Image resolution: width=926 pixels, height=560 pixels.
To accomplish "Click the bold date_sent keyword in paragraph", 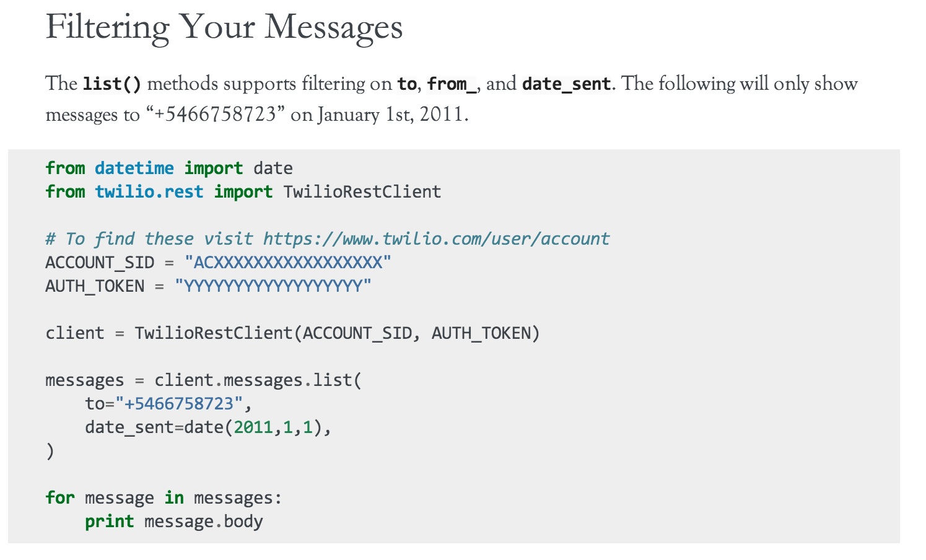I will 567,84.
